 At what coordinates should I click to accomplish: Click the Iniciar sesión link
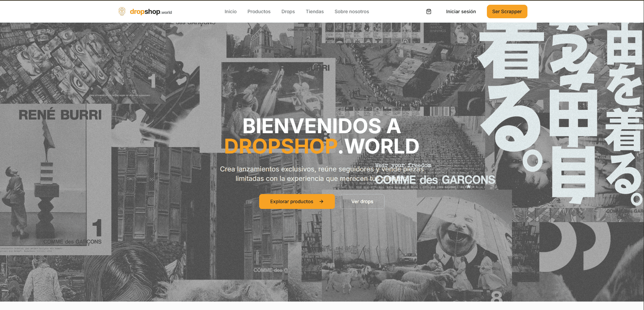pos(461,11)
